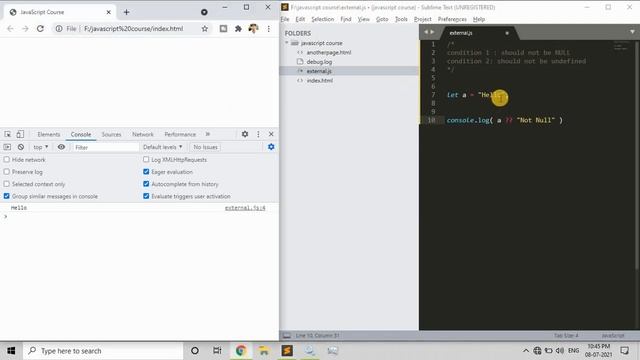Close the JavaScript Course tab
640x360 pixels.
109,12
